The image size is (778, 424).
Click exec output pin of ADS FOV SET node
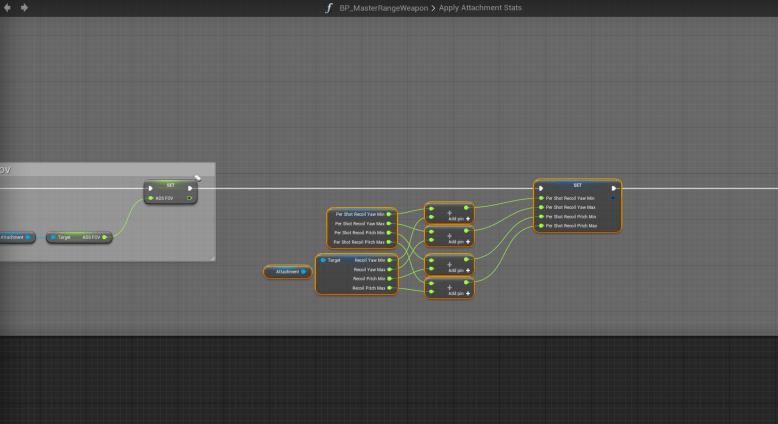(190, 187)
